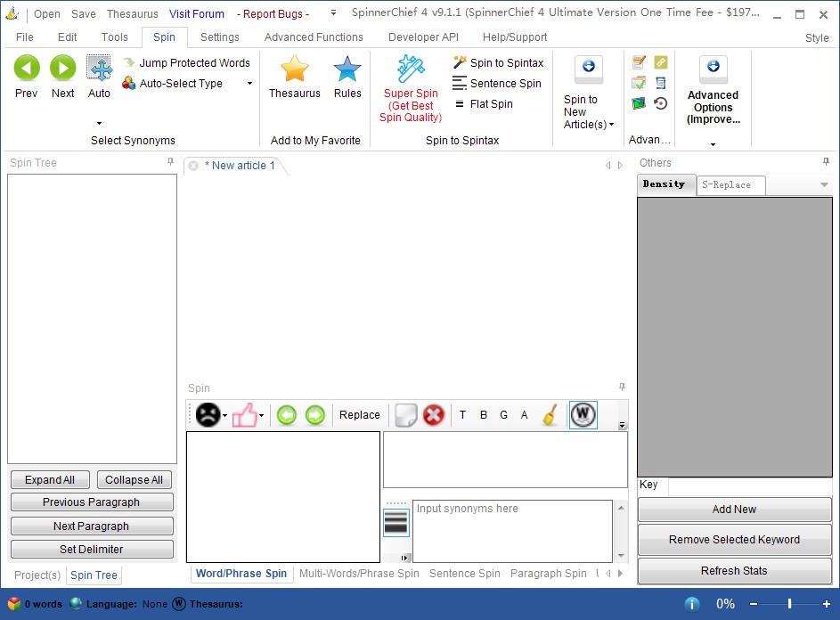Screen dimensions: 840x620
Task: Open the File menu
Action: pyautogui.click(x=25, y=37)
